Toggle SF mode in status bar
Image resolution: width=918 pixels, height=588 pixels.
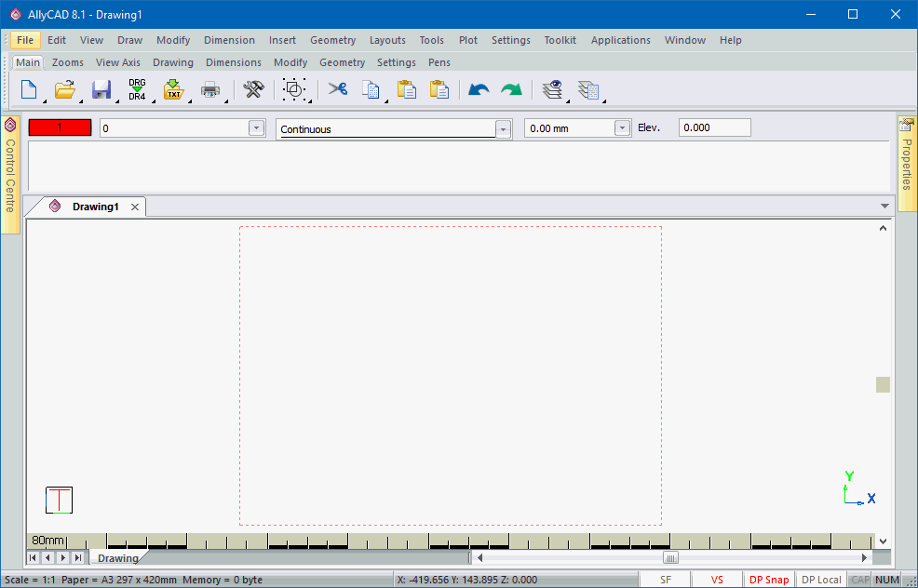[666, 580]
